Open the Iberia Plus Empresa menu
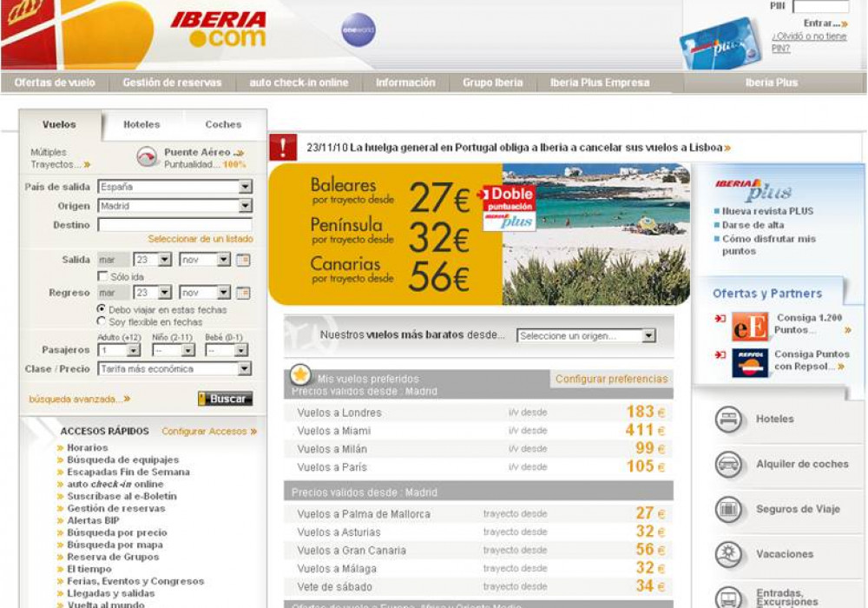This screenshot has width=868, height=608. pyautogui.click(x=600, y=83)
